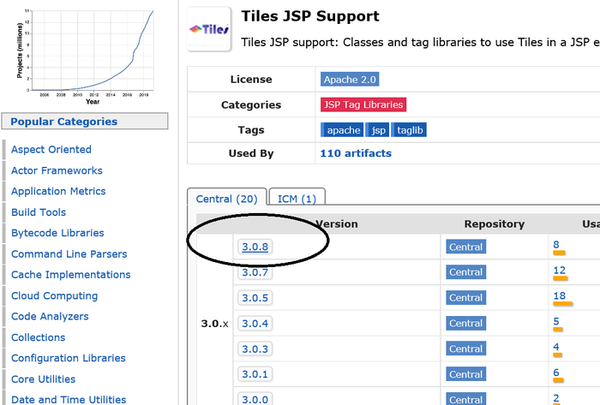The width and height of the screenshot is (600, 405).
Task: Open the Core Utilities category
Action: click(43, 379)
